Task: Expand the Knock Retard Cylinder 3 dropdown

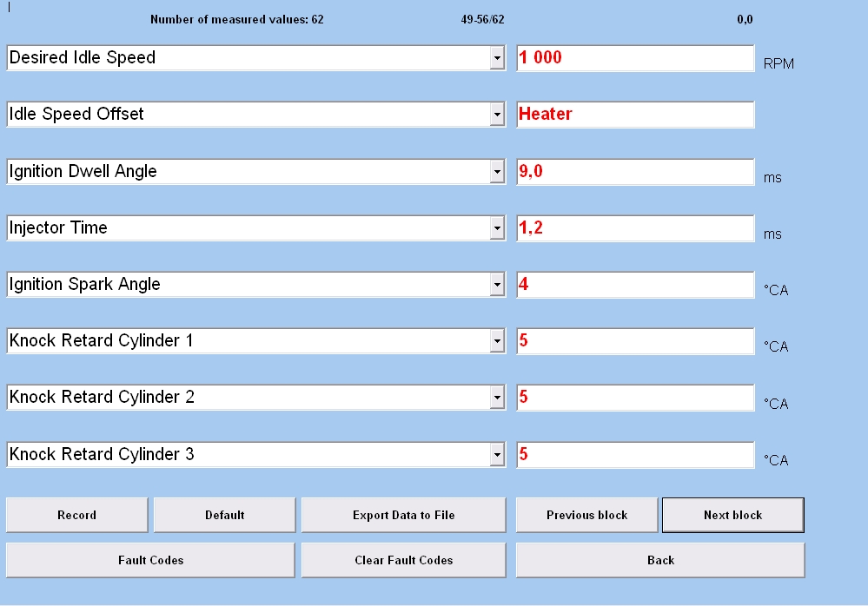Action: point(497,455)
